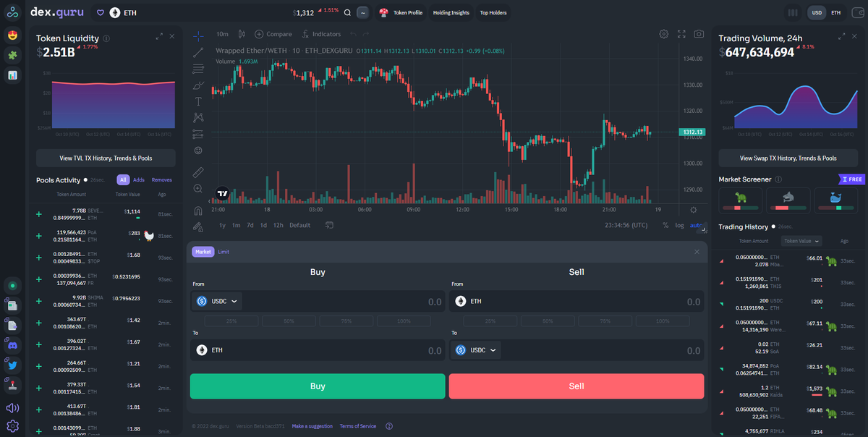The image size is (868, 437).
Task: Select the trend line drawing tool
Action: [198, 52]
